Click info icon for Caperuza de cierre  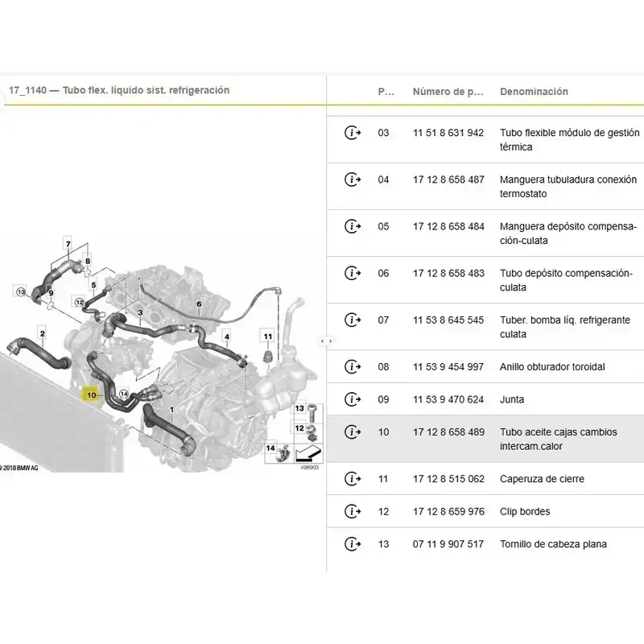(352, 479)
